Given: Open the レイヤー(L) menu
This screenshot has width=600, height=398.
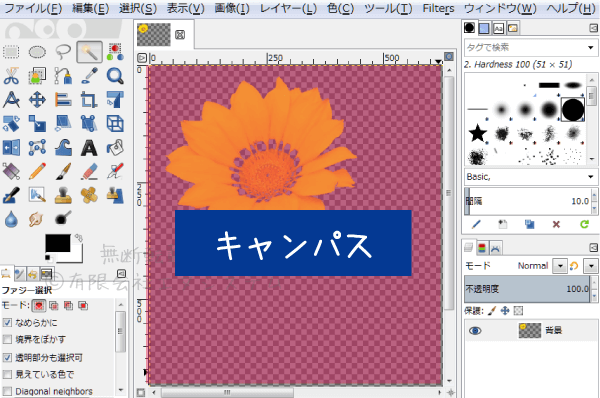Looking at the screenshot, I should tap(288, 8).
